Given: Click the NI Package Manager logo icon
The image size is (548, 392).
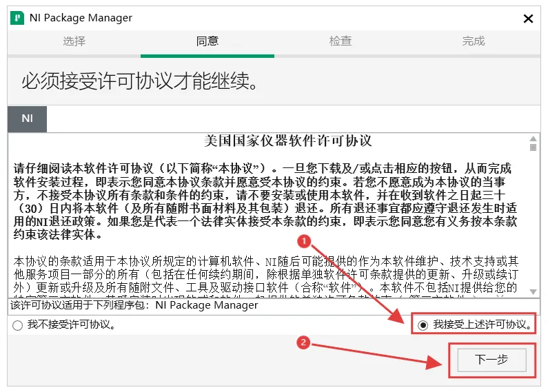Looking at the screenshot, I should 17,18.
